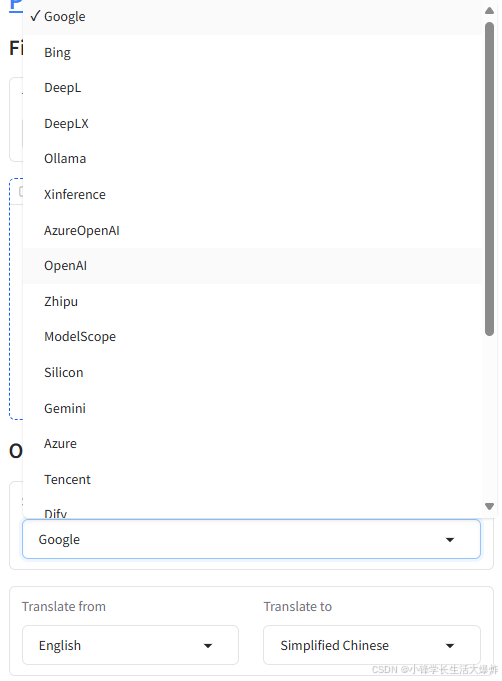Pick OpenAI from the list
This screenshot has width=502, height=681.
(x=252, y=266)
